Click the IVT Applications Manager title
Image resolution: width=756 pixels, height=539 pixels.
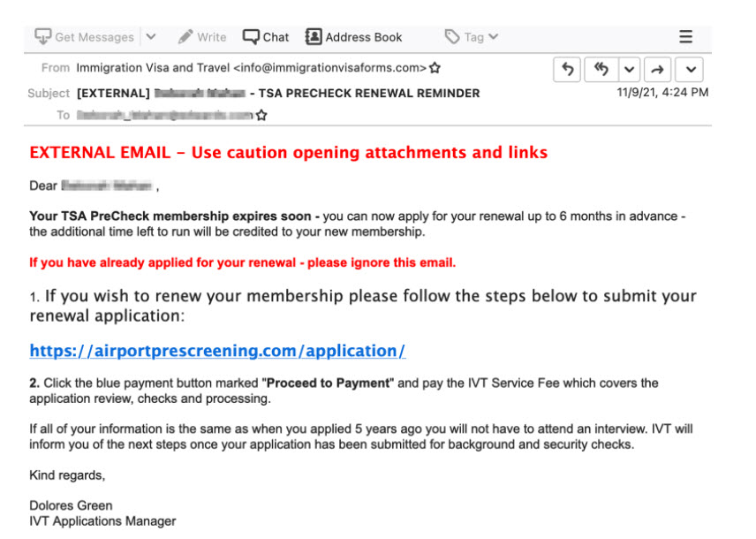[102, 521]
